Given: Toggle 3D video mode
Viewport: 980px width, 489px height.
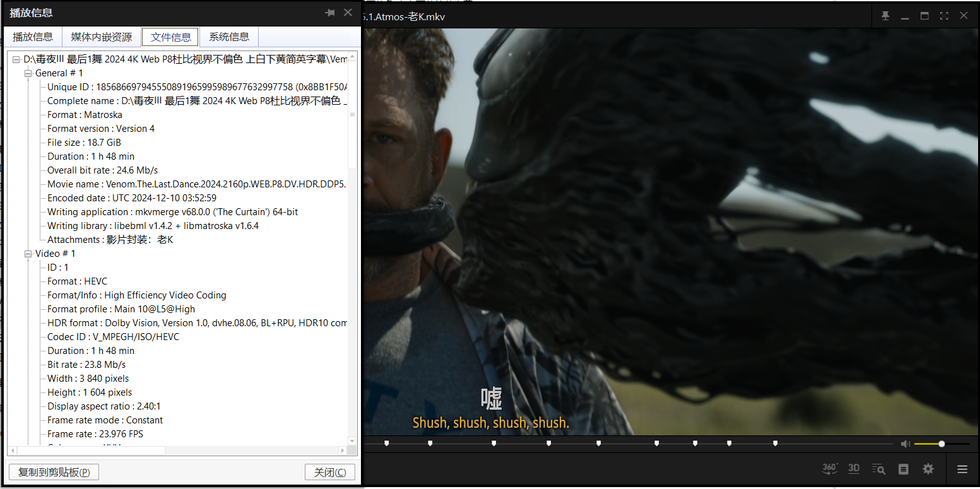Looking at the screenshot, I should tap(854, 469).
